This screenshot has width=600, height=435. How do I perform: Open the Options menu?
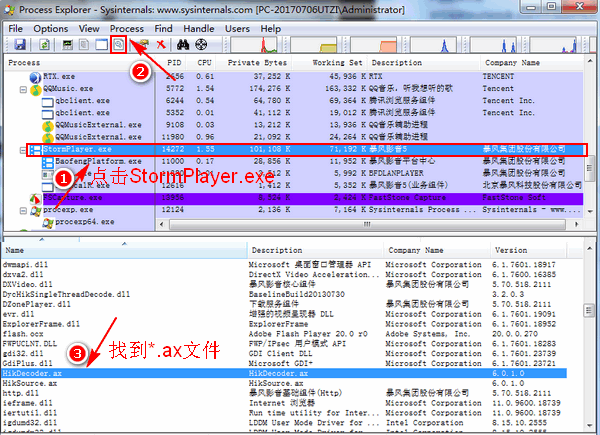pyautogui.click(x=51, y=29)
